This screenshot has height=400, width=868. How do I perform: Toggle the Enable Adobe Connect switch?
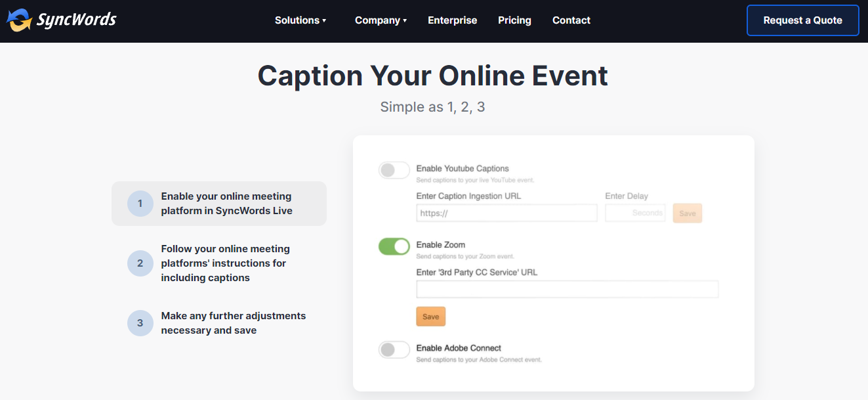[394, 349]
